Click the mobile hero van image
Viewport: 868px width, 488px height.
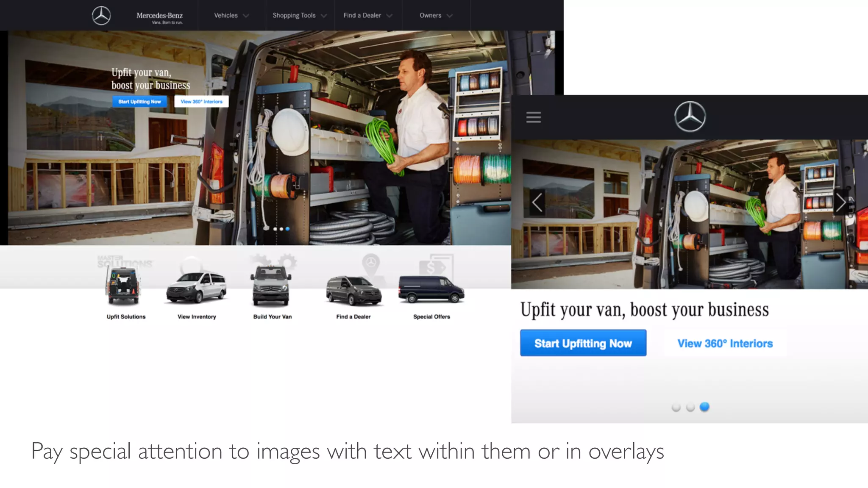click(690, 214)
